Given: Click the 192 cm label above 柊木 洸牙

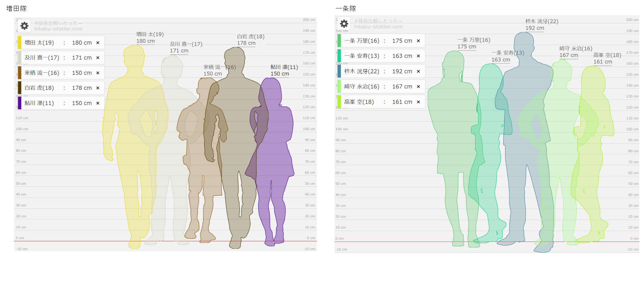Looking at the screenshot, I should tap(535, 28).
